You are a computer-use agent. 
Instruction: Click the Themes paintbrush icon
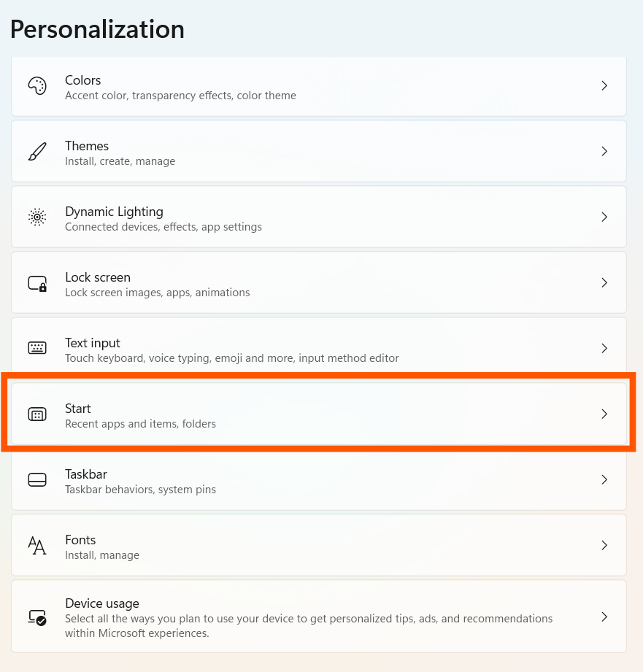(x=37, y=151)
